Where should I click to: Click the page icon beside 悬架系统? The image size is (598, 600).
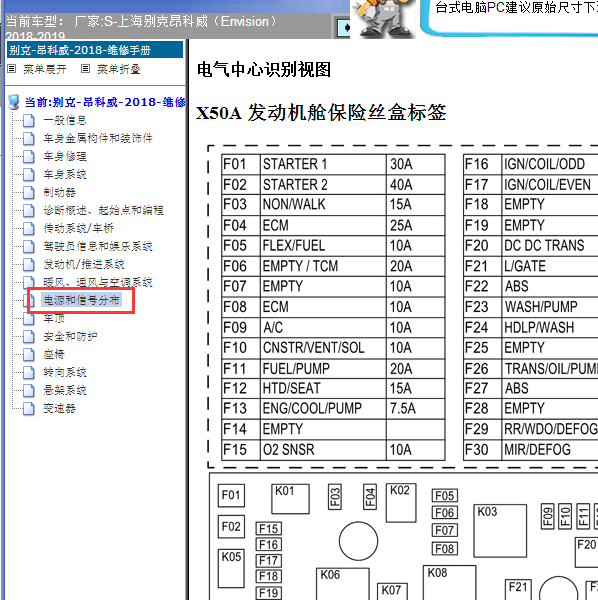click(x=29, y=391)
